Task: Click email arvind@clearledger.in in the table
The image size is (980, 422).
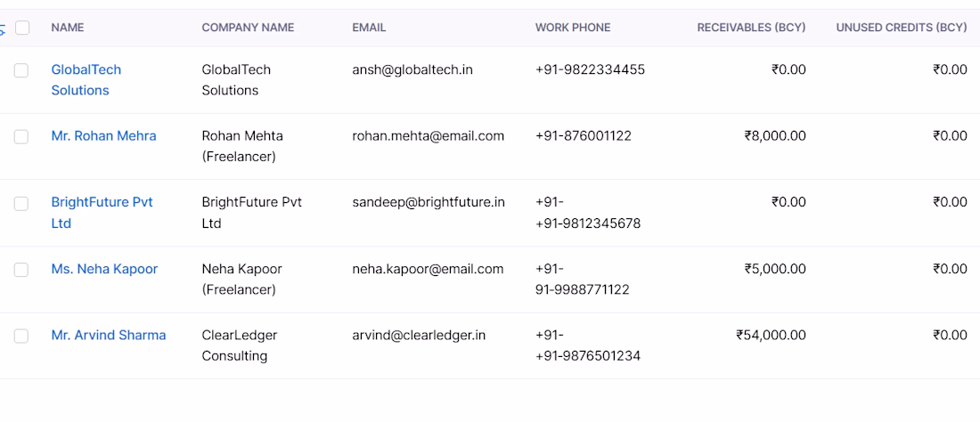Action: click(x=419, y=336)
